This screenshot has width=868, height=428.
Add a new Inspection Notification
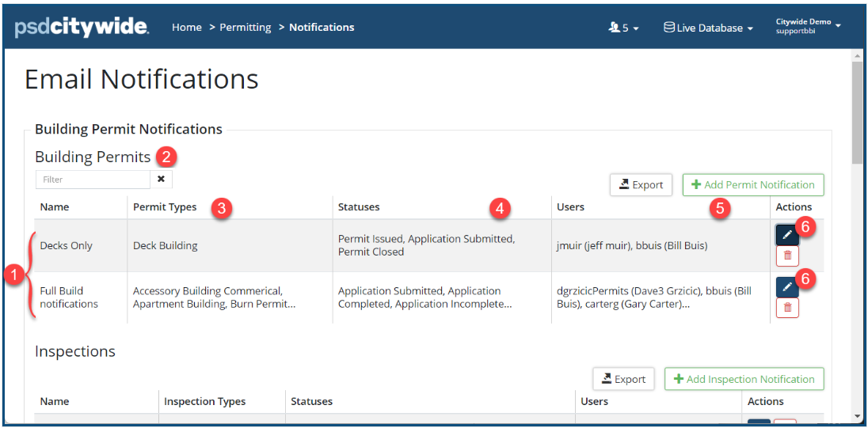click(x=744, y=379)
